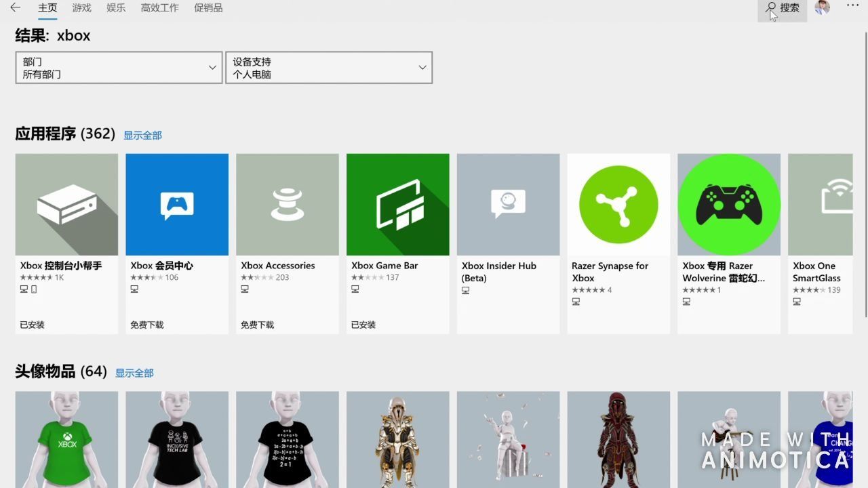Open Xbox Game Bar app icon
This screenshot has height=488, width=868.
pyautogui.click(x=398, y=205)
